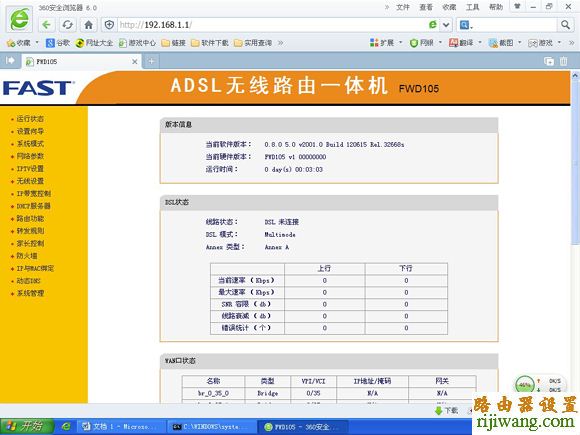580x435 pixels.
Task: Expand IP与MAC绑定 in the sidebar
Action: 35,268
